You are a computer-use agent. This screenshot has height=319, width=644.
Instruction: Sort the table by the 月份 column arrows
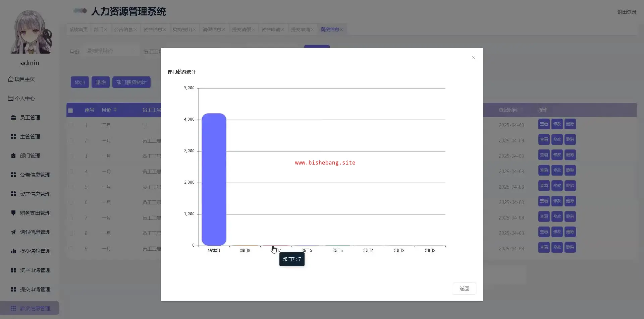(115, 110)
